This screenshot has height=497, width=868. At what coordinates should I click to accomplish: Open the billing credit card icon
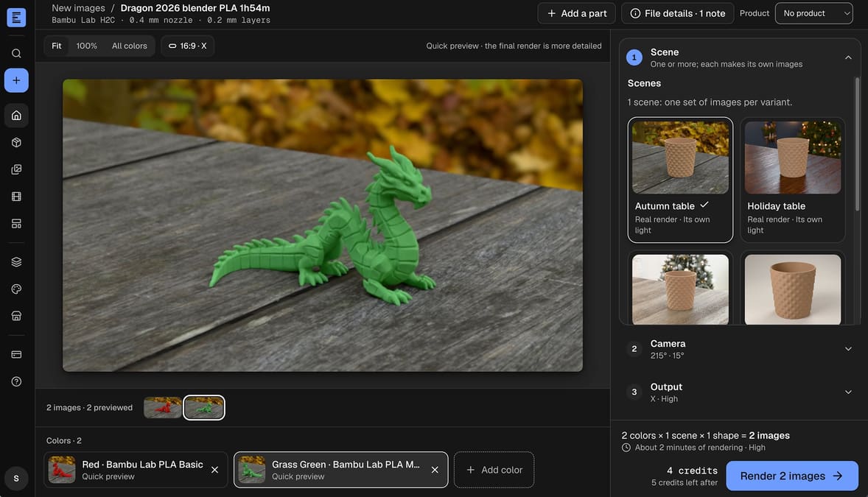click(x=16, y=354)
